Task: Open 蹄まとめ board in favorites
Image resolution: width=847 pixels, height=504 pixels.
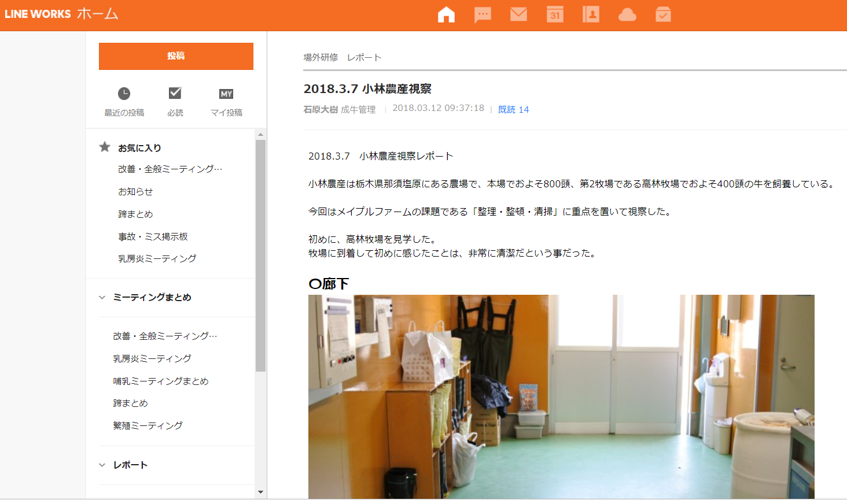Action: pos(135,214)
